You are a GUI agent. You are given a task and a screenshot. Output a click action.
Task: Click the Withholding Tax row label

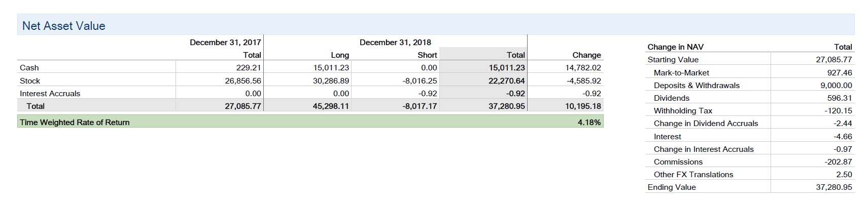pyautogui.click(x=683, y=111)
